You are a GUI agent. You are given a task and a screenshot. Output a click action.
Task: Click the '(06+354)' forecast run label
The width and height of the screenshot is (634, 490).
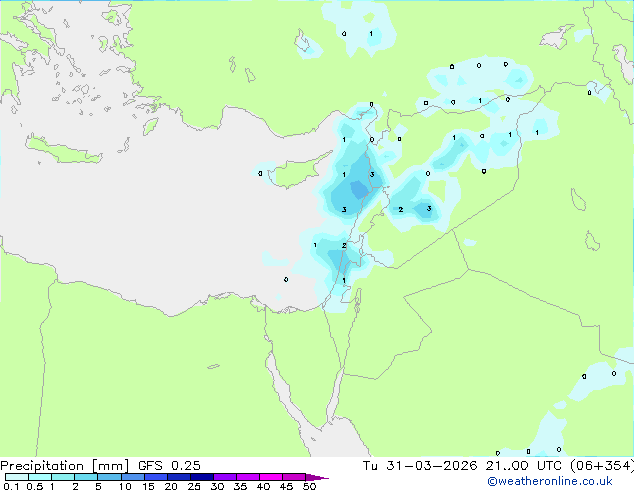pyautogui.click(x=602, y=466)
